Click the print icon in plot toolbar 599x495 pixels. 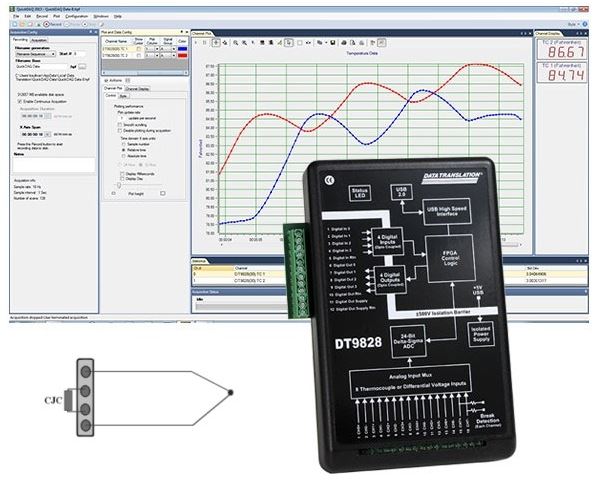click(343, 42)
